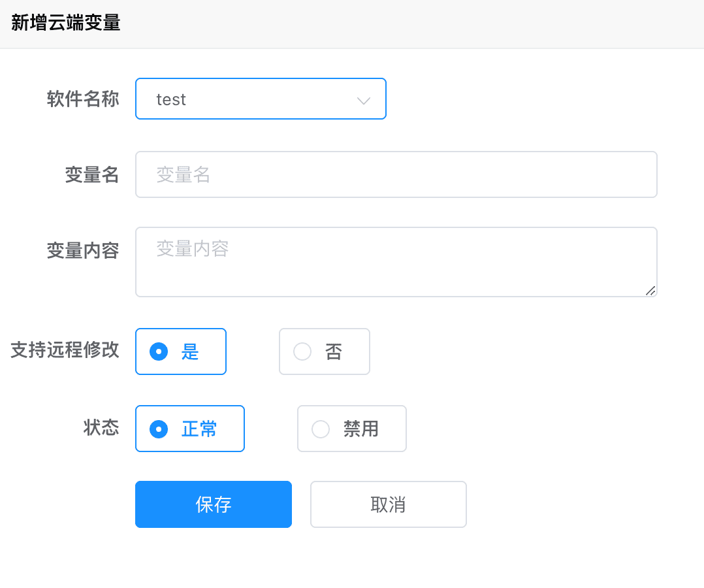704x588 pixels.
Task: Select 是 for 支持远程修改
Action: tap(180, 351)
